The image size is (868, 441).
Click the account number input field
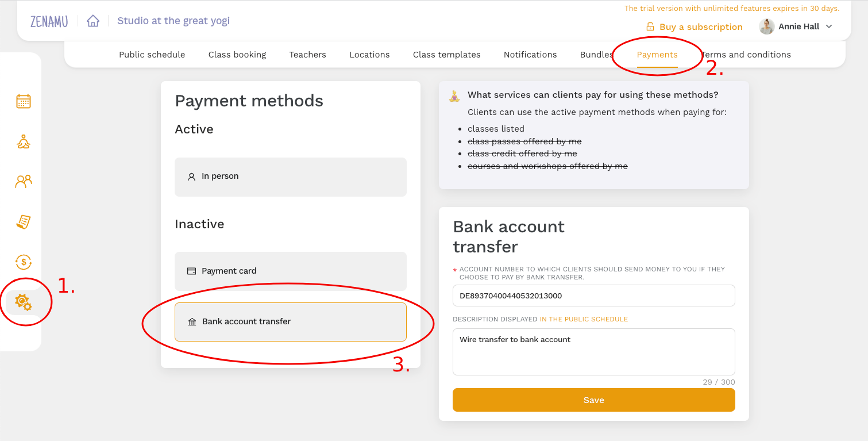pos(594,296)
